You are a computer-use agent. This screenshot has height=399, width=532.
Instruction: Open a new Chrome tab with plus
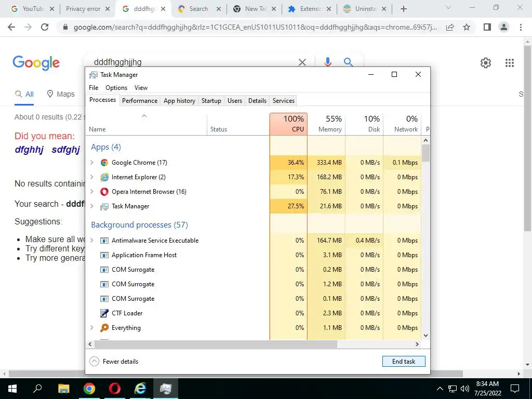(403, 9)
